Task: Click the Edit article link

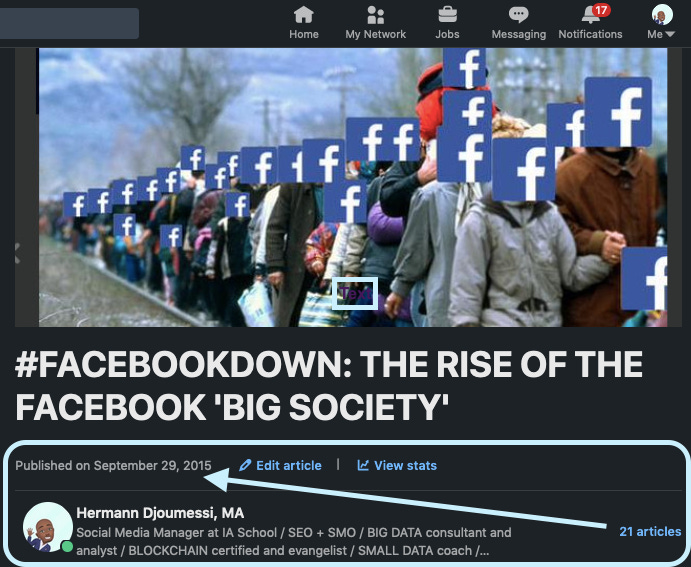Action: [289, 466]
